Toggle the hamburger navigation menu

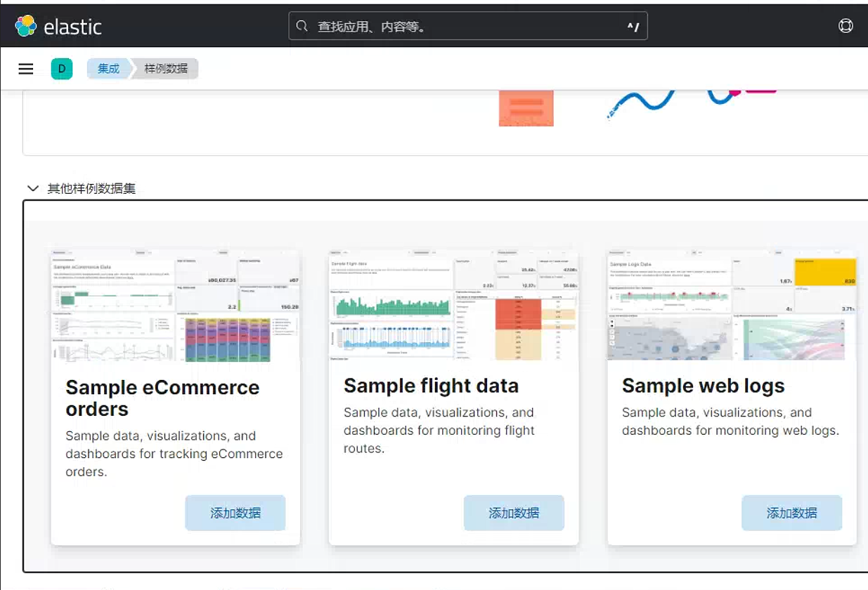(26, 69)
